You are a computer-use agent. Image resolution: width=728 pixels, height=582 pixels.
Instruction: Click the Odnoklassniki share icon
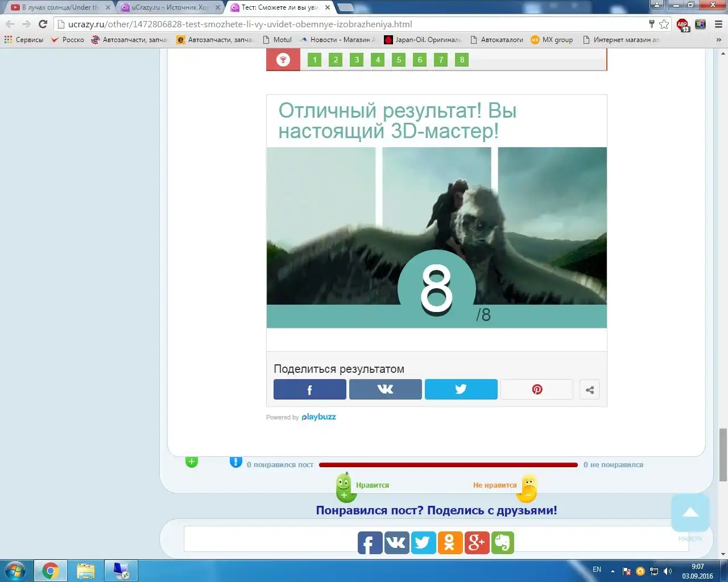click(x=449, y=543)
